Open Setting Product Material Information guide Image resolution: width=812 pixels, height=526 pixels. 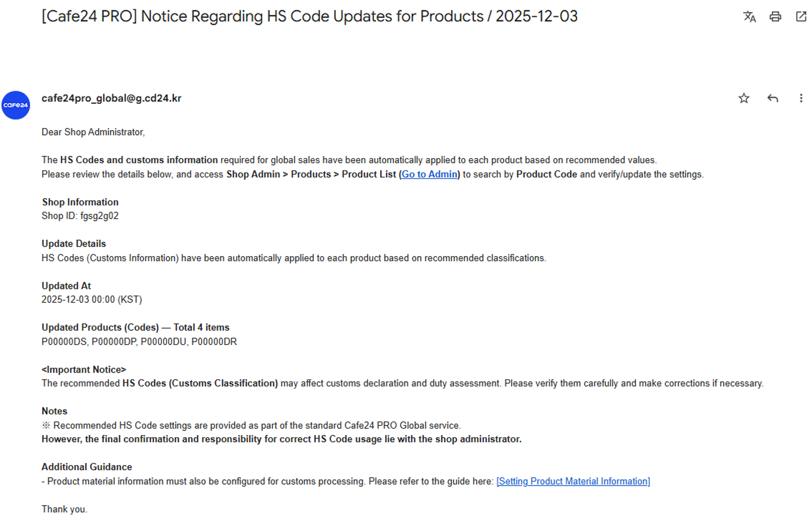[573, 481]
